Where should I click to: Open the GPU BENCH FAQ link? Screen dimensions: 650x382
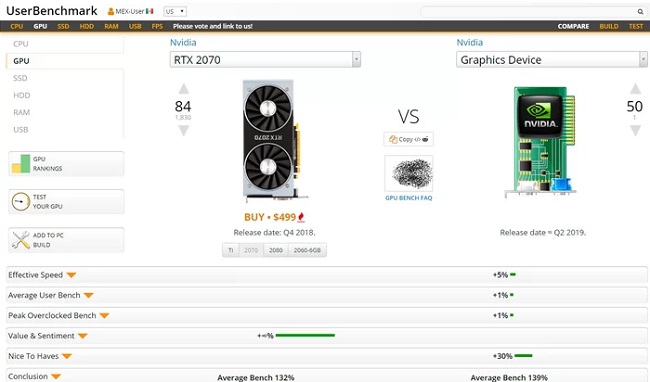tap(408, 198)
